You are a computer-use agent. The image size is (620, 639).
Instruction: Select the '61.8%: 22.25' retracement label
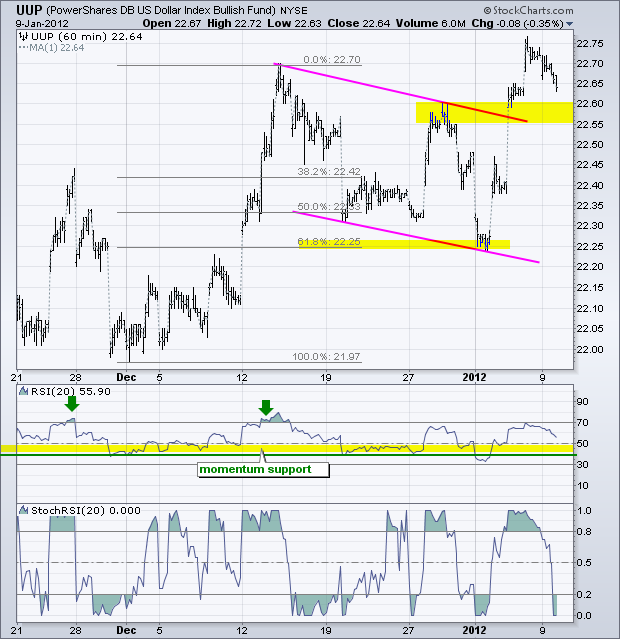(x=329, y=242)
